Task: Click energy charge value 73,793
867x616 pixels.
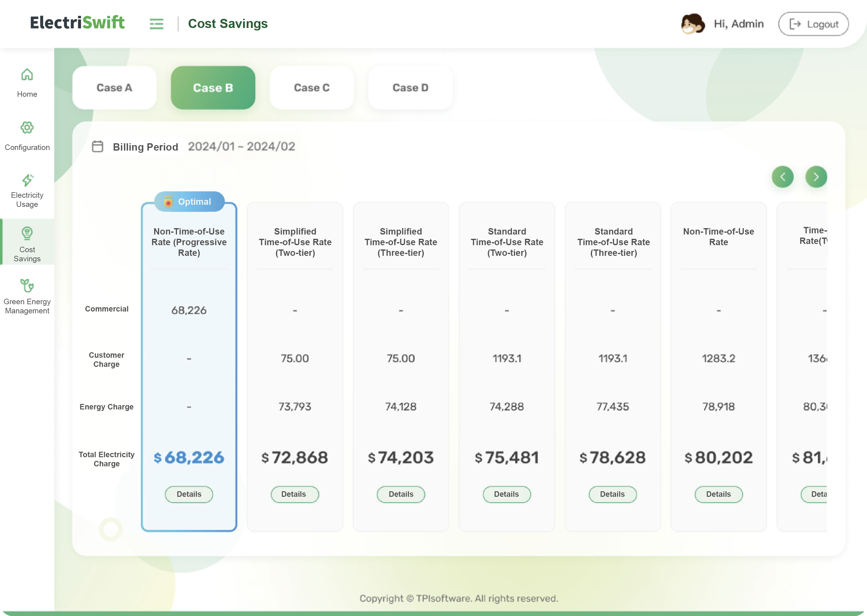Action: (295, 407)
